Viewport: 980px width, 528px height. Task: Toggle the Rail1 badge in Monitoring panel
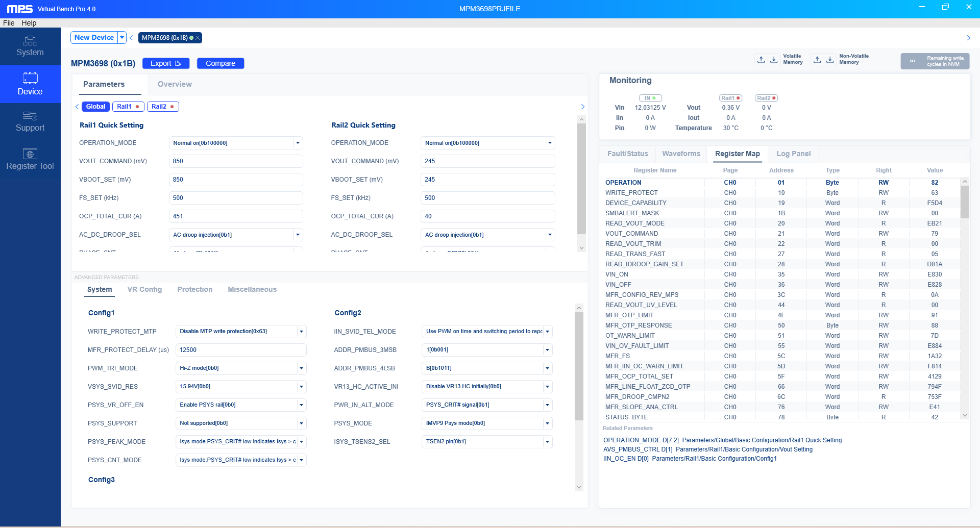730,98
